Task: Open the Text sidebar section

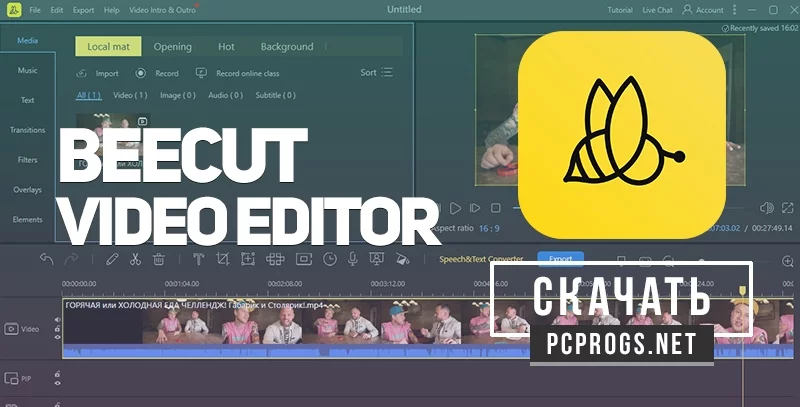Action: pyautogui.click(x=28, y=100)
